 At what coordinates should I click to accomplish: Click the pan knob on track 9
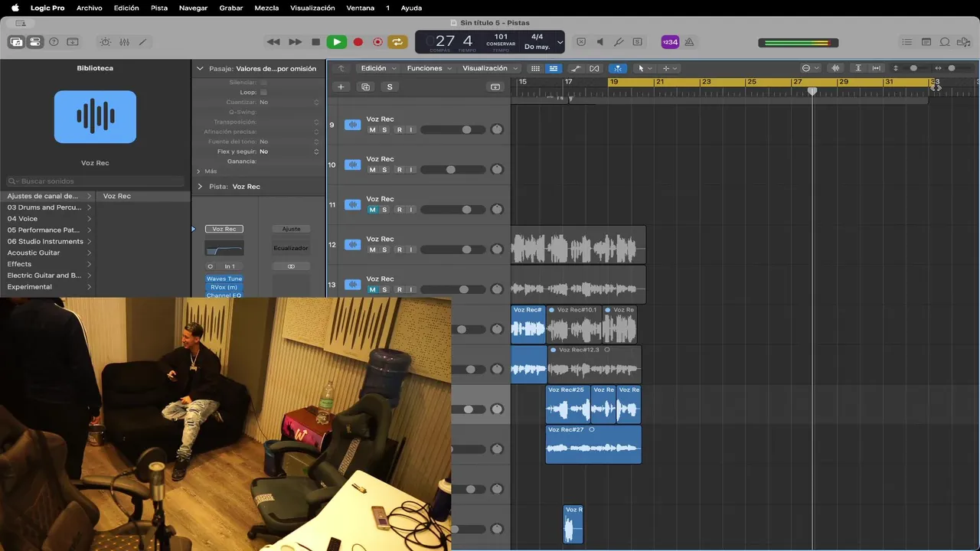pos(497,129)
